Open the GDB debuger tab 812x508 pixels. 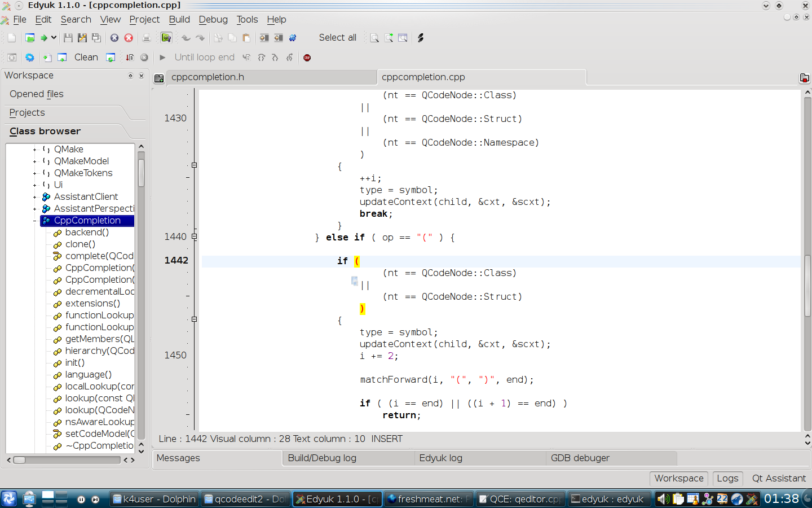point(611,458)
